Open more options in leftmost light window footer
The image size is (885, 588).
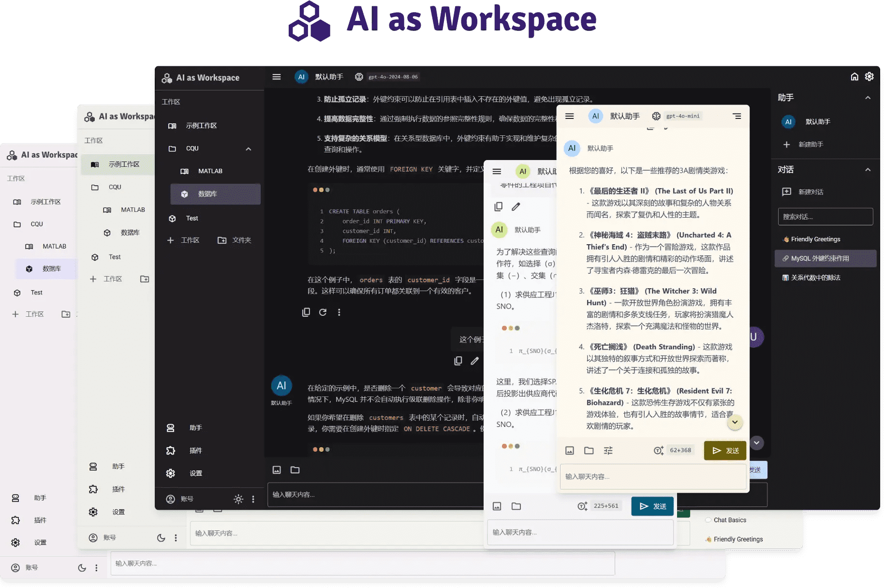click(96, 568)
